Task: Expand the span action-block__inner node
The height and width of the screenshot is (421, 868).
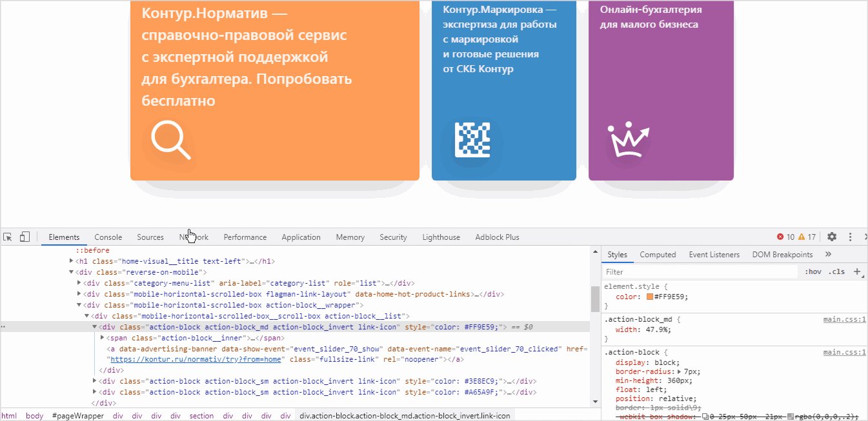Action: pos(102,338)
